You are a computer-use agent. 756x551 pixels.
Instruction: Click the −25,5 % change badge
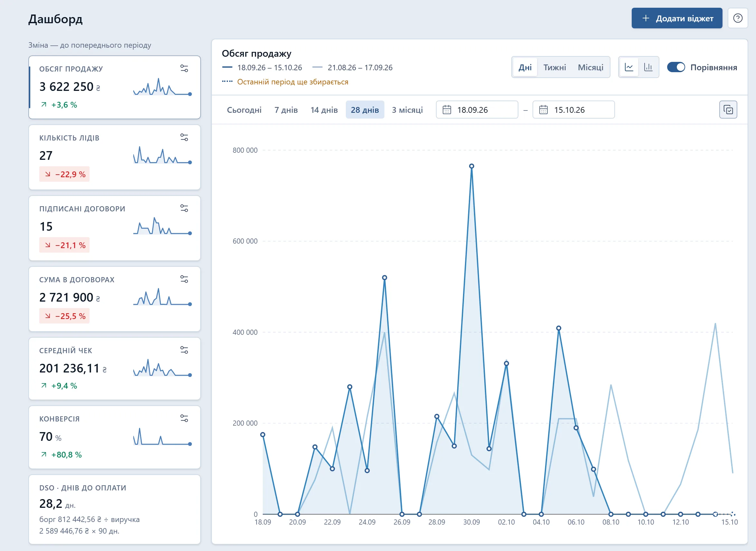64,316
